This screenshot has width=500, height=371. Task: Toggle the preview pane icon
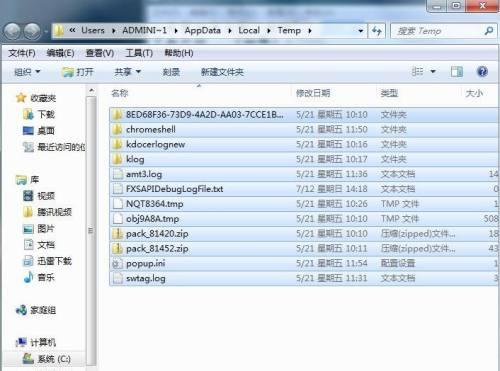point(456,72)
